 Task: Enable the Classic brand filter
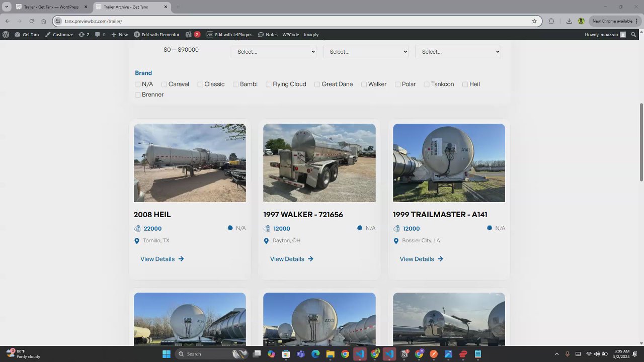200,84
